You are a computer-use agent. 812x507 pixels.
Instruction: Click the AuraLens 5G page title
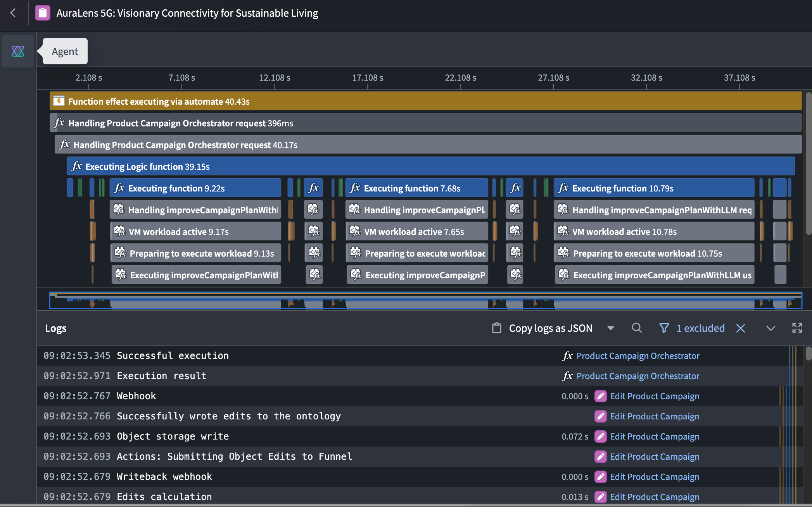[187, 13]
